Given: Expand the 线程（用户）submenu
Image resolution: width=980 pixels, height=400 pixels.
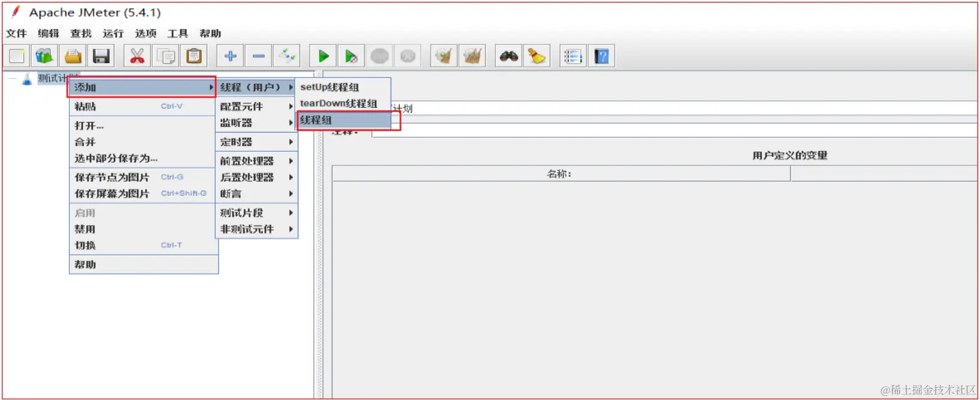Looking at the screenshot, I should click(256, 88).
